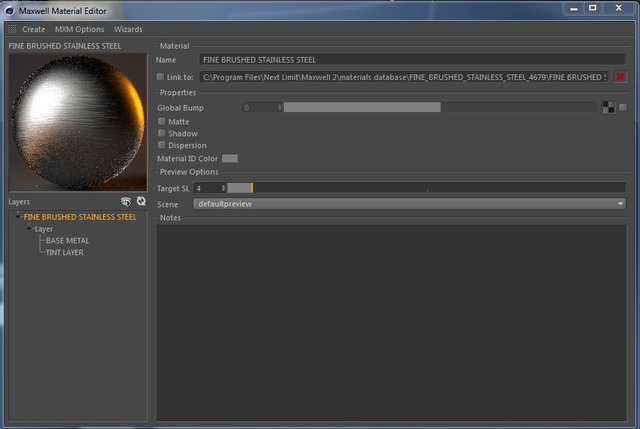
Task: Click the material Name input field
Action: click(412, 60)
